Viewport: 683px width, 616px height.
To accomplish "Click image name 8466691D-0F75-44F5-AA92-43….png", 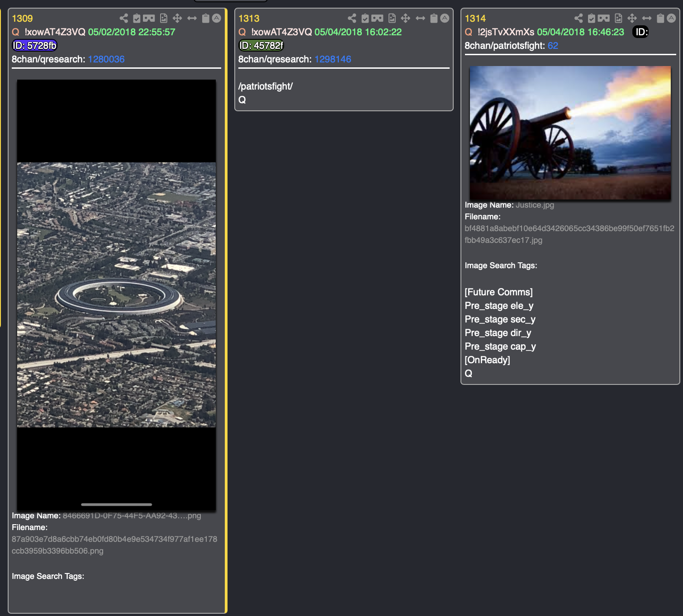I will (x=132, y=516).
